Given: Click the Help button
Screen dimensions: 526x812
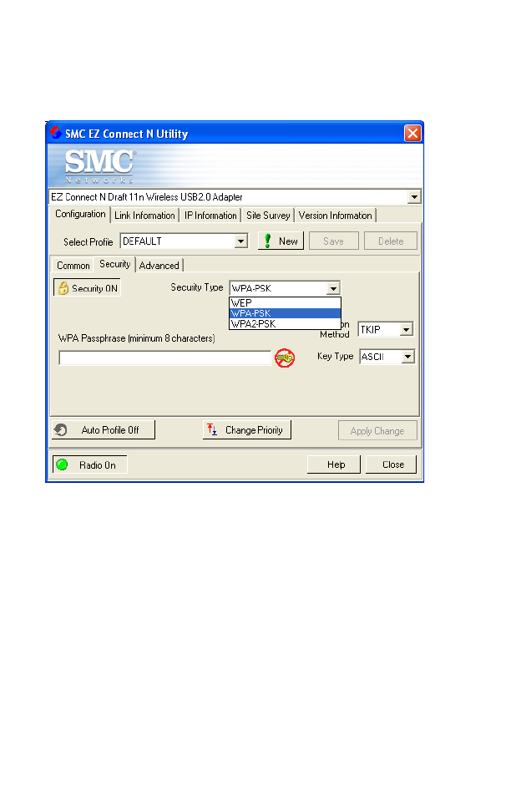Looking at the screenshot, I should coord(334,464).
